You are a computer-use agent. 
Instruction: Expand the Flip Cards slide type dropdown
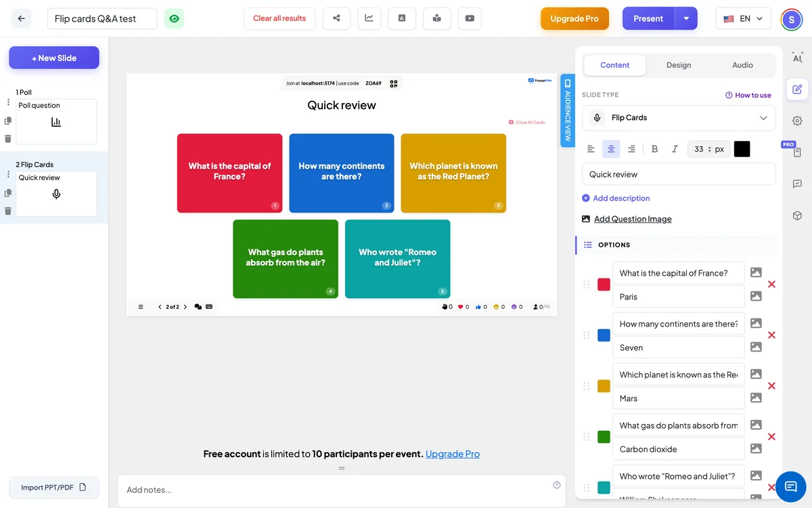679,118
